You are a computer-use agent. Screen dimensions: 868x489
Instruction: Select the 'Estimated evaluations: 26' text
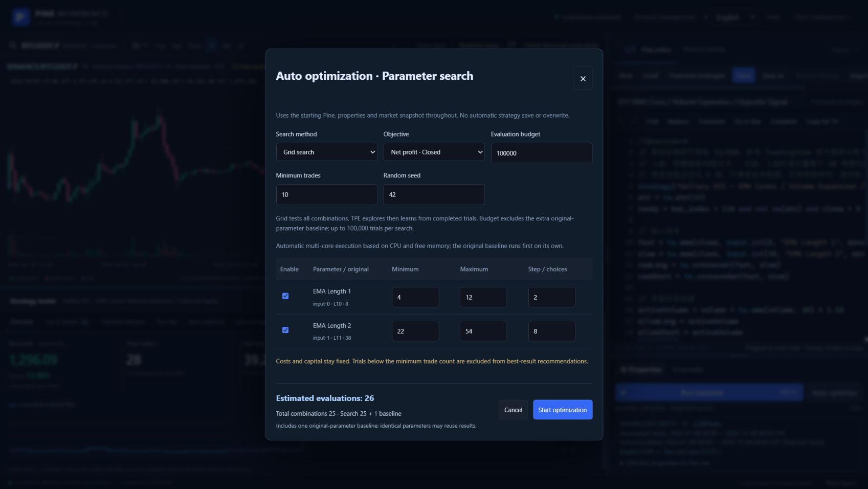pyautogui.click(x=325, y=398)
